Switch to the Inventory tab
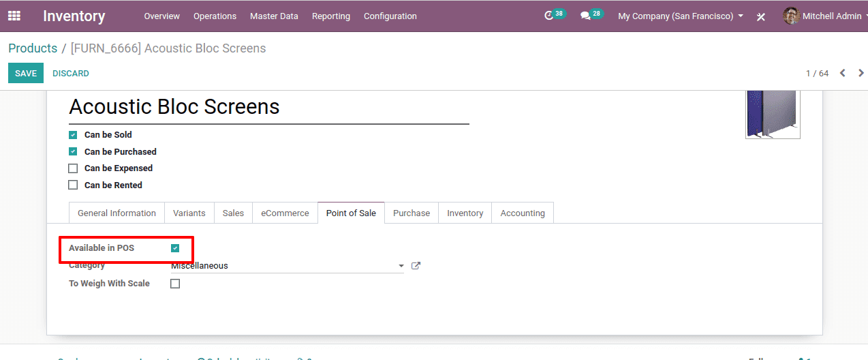 coord(465,213)
